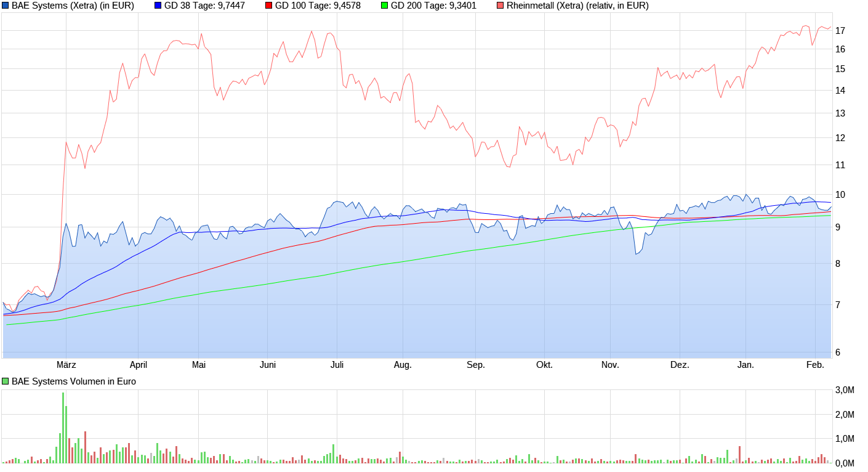Image resolution: width=868 pixels, height=472 pixels.
Task: Select the 'BAE Systems (Xetra) (in EUR)' legend text
Action: point(73,6)
